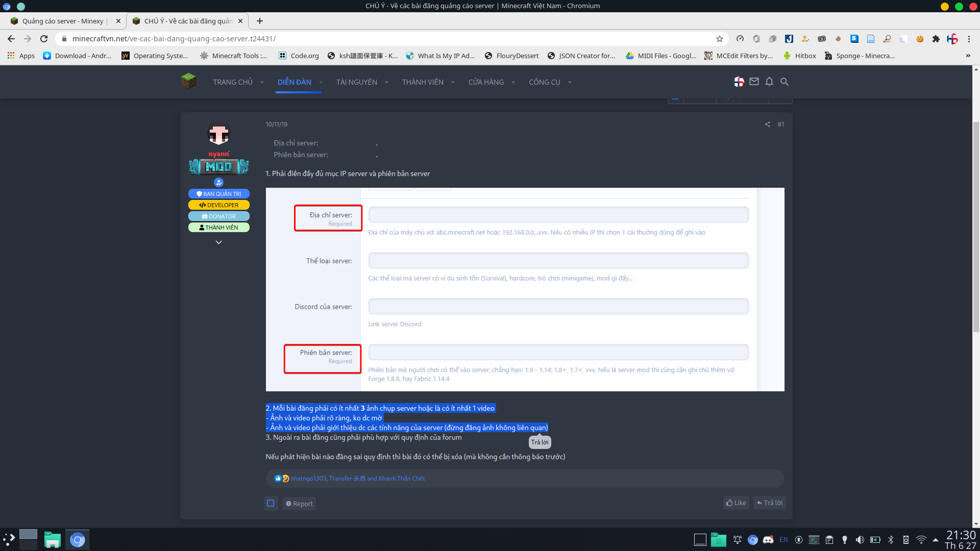
Task: Expand the THÀNH VIÊN dropdown arrow
Action: click(453, 82)
